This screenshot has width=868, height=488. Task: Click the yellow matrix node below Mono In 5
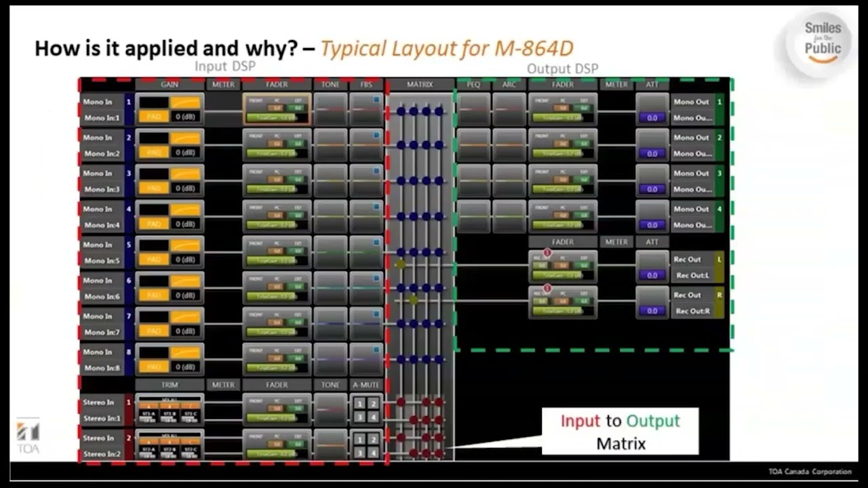point(401,264)
